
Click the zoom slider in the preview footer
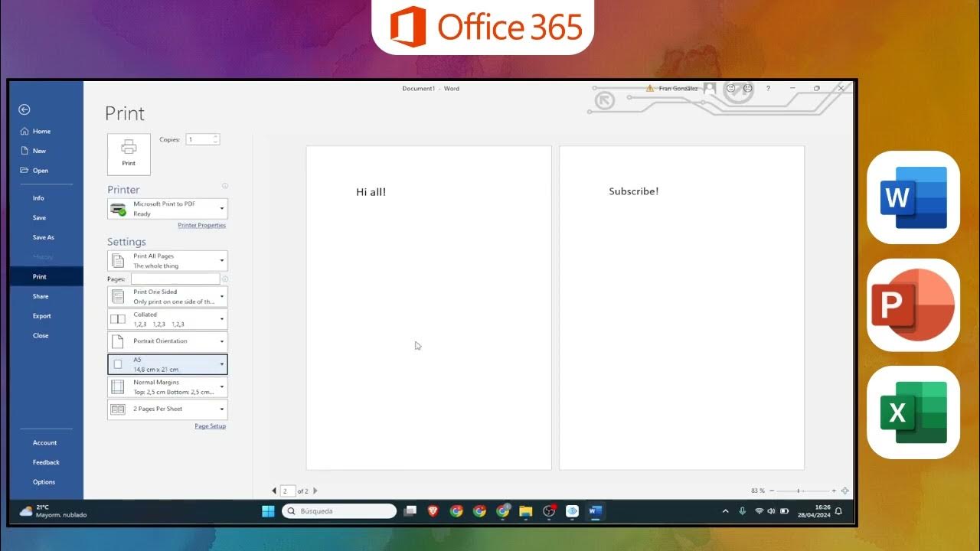pos(803,491)
